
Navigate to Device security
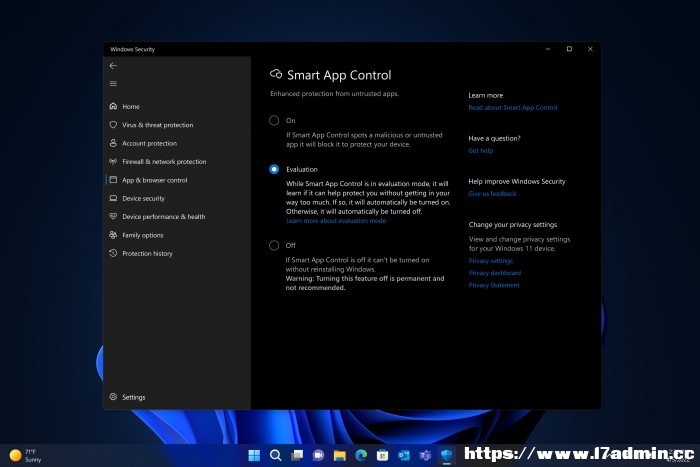143,198
